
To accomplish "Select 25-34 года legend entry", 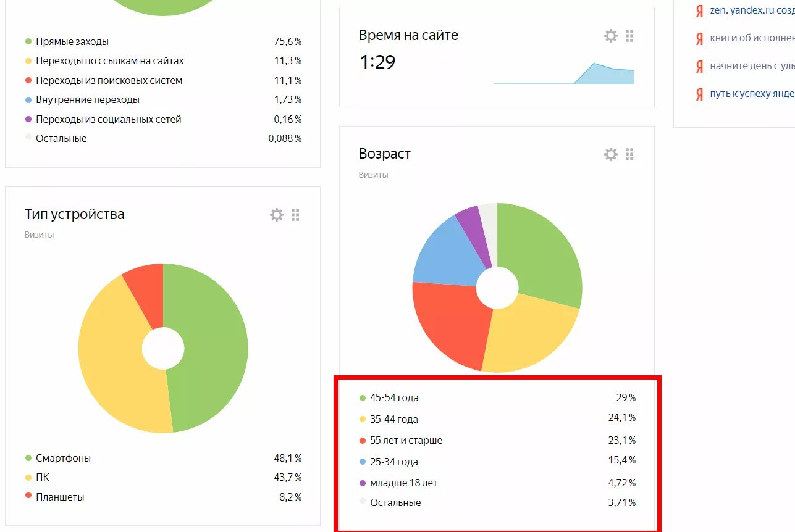I will pos(394,462).
